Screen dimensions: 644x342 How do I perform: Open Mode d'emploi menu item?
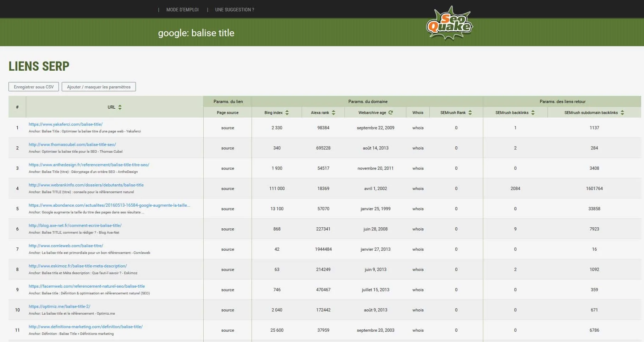coord(182,10)
